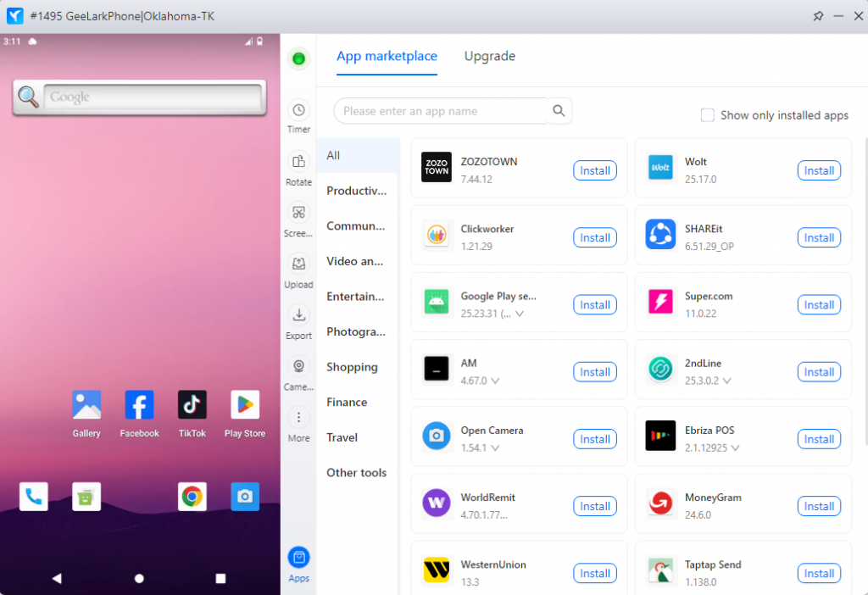Open the green Android app in the dock
The height and width of the screenshot is (595, 868).
coord(86,497)
